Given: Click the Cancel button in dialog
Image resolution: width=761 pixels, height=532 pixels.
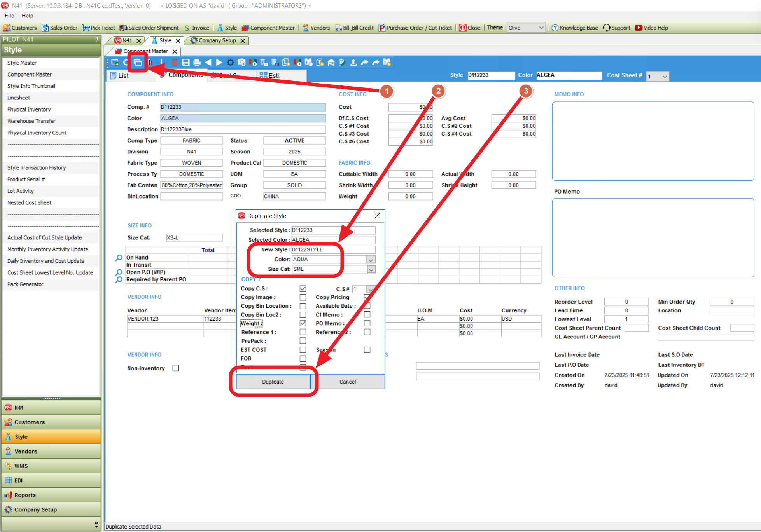Looking at the screenshot, I should (x=348, y=382).
